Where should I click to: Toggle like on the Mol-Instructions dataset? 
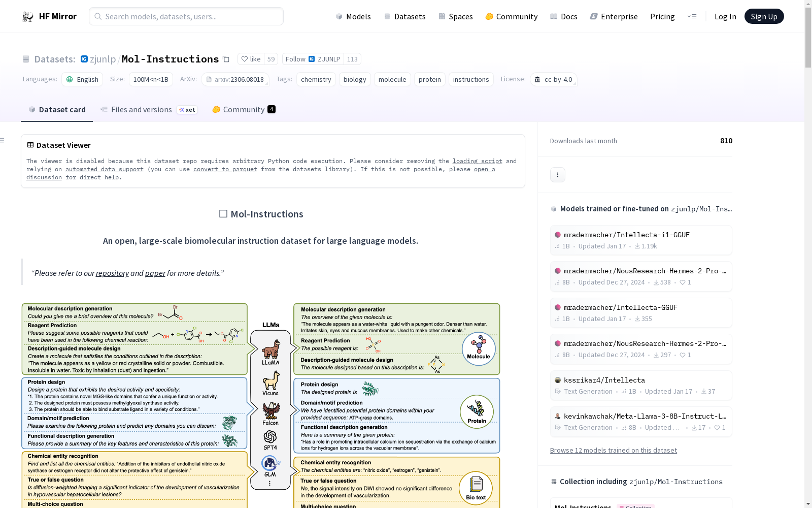[x=251, y=59]
